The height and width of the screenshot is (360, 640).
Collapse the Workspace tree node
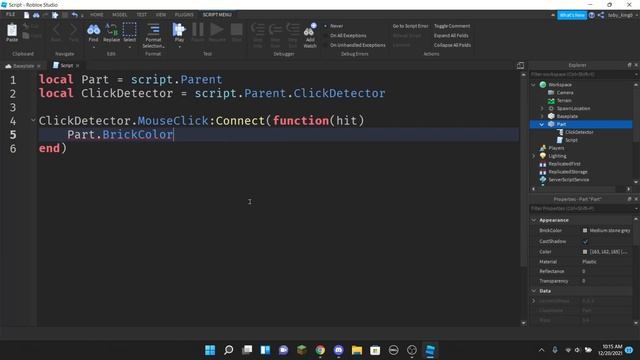click(x=533, y=85)
